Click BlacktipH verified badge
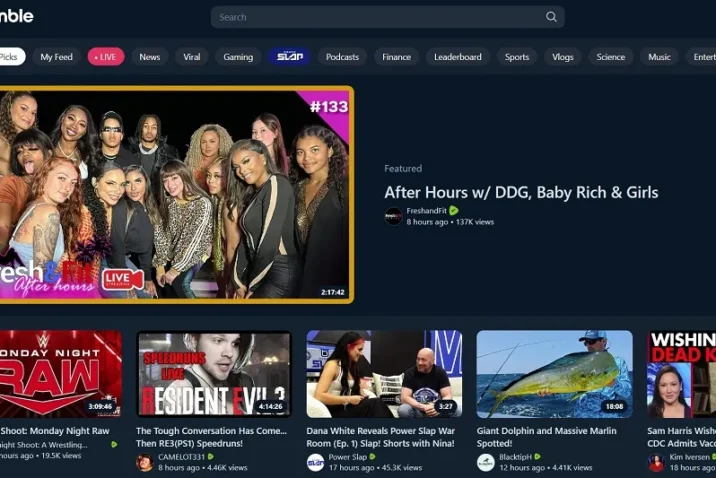716x478 pixels. (537, 457)
